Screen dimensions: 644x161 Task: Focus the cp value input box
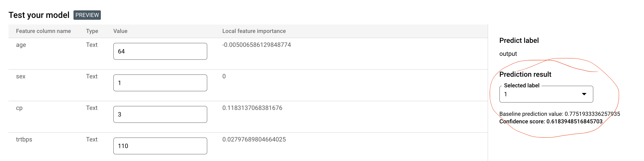tap(160, 114)
